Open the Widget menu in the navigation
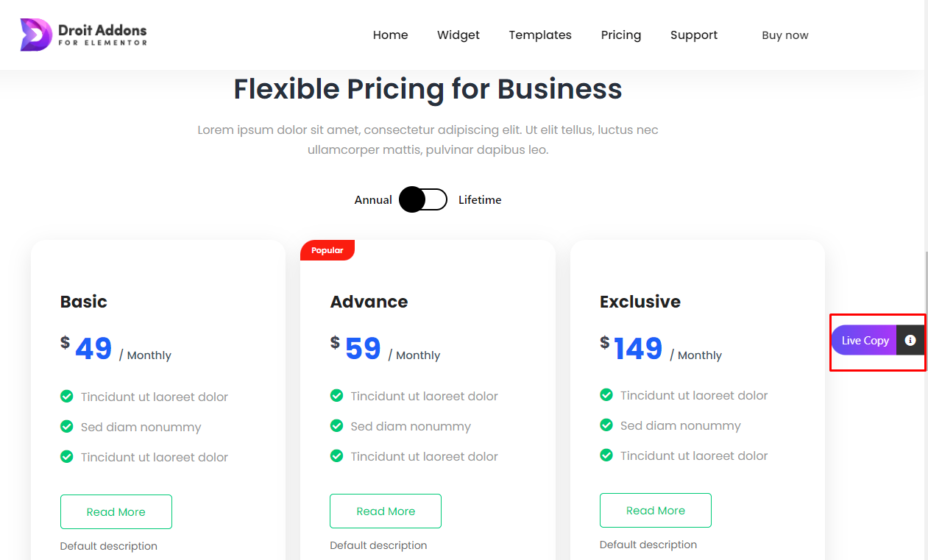Viewport: 928px width, 560px height. click(458, 35)
